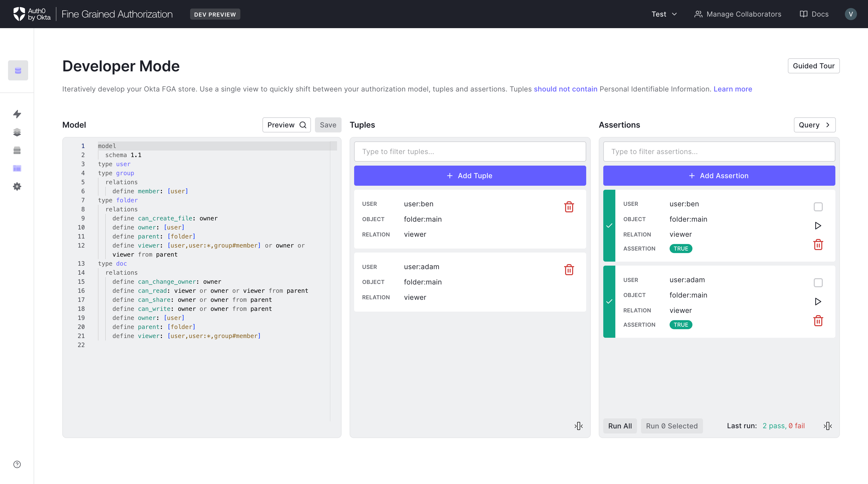Screen dimensions: 868x484
Task: Collapse the Tuples panel
Action: point(579,426)
